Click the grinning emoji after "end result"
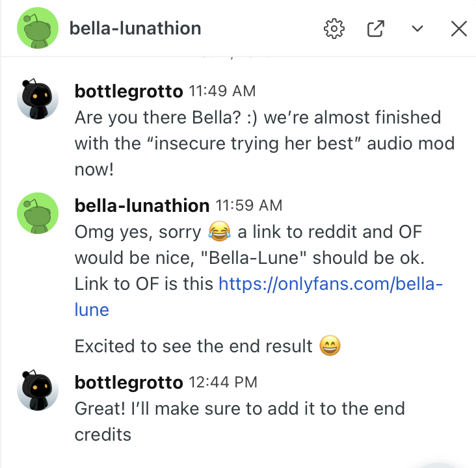This screenshot has width=476, height=468. [331, 346]
